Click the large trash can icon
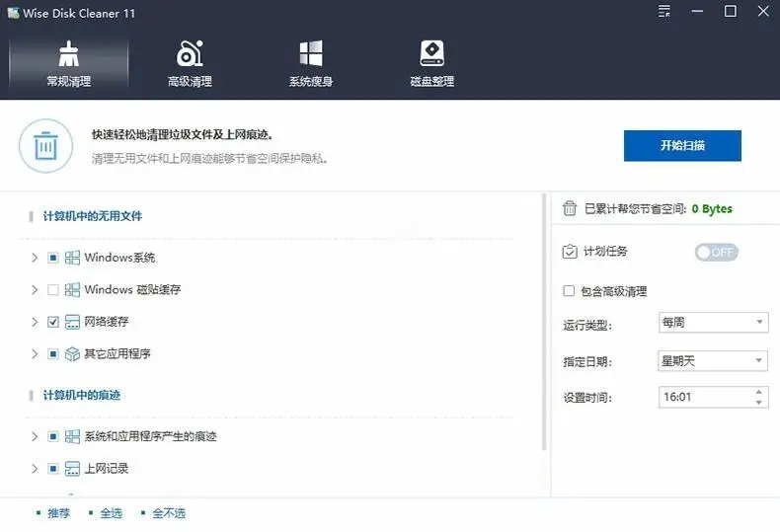The width and height of the screenshot is (780, 532). click(x=45, y=146)
